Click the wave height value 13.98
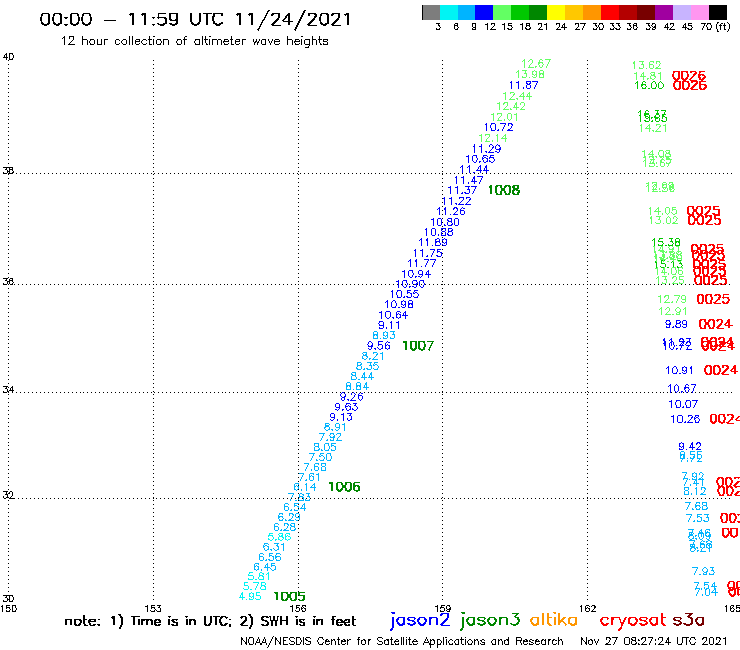This screenshot has width=740, height=650. (x=530, y=75)
